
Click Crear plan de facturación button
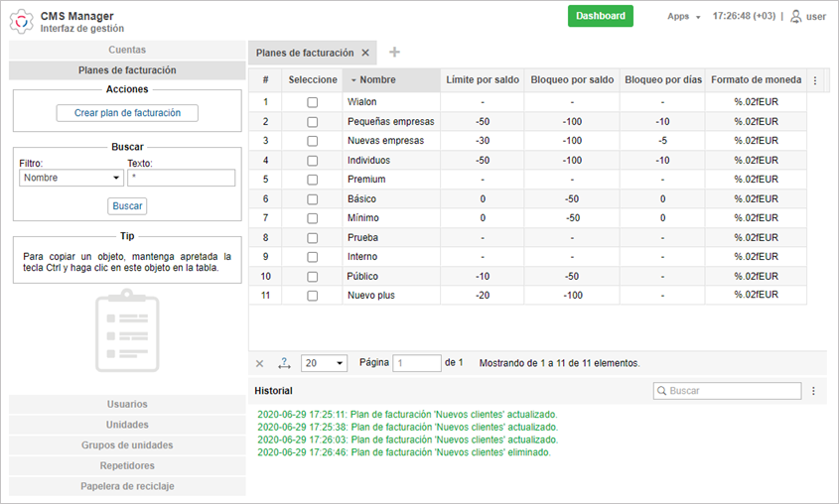click(x=127, y=113)
